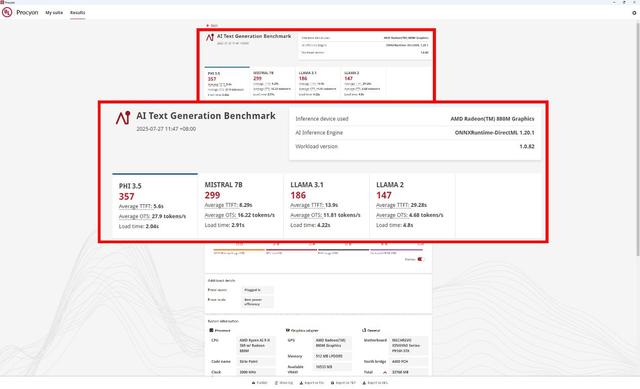Click the vertical scrollbar on the right
The width and height of the screenshot is (640, 389).
pos(638,139)
